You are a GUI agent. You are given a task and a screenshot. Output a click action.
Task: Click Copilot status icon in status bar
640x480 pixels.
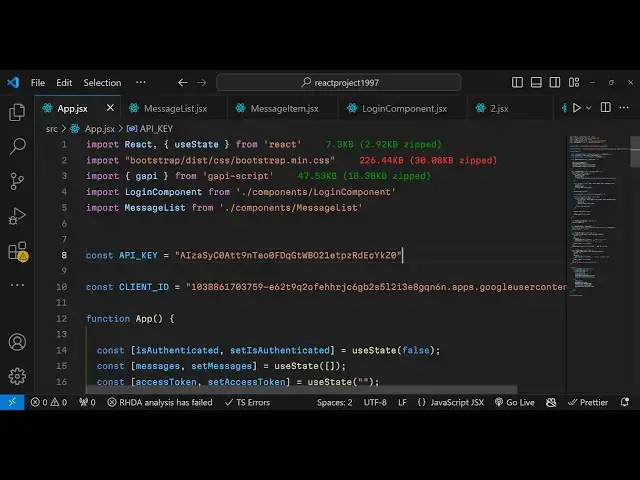pos(551,402)
